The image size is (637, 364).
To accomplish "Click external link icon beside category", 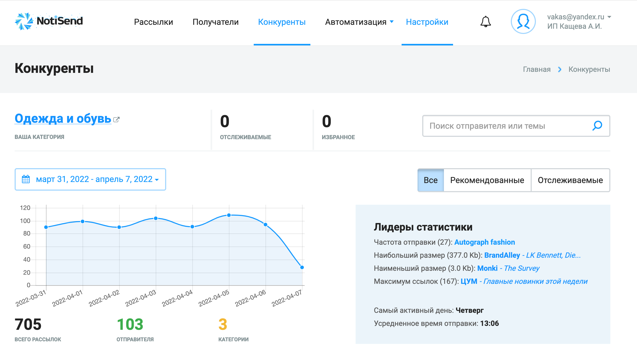I will coord(117,120).
